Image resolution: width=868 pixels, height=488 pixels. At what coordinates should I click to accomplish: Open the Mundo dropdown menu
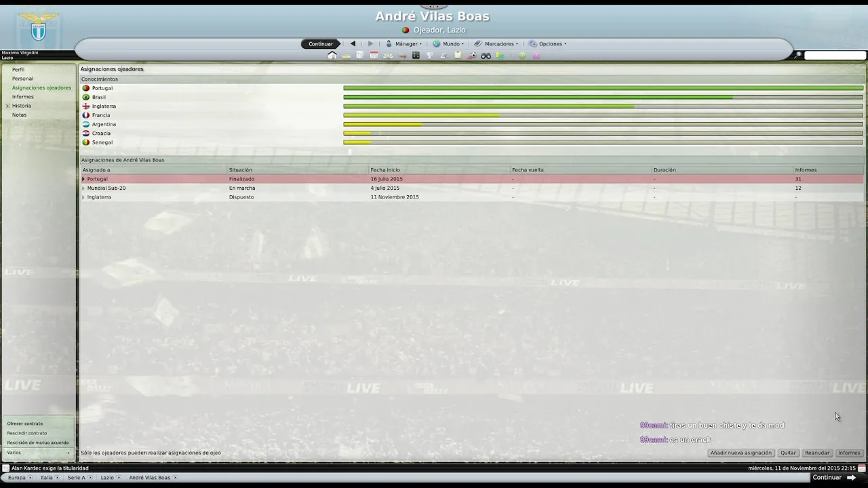tap(448, 43)
